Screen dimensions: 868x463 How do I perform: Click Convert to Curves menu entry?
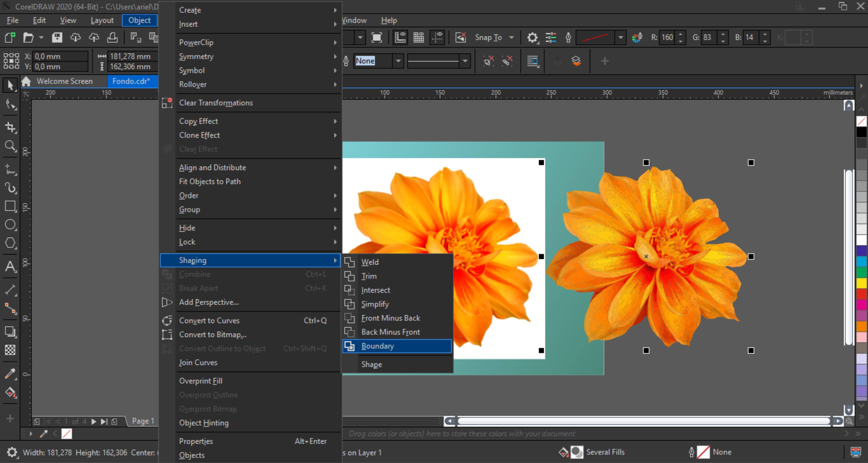[x=209, y=320]
